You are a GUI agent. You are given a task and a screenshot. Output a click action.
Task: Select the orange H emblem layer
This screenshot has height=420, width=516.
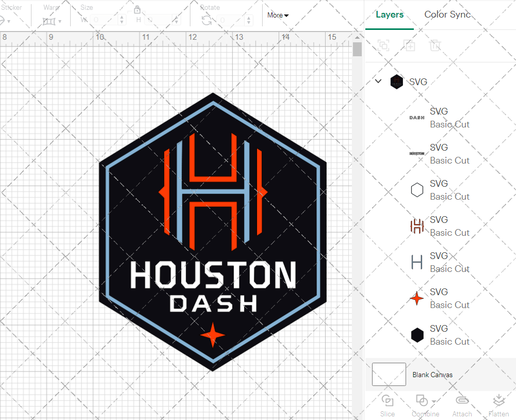tap(417, 226)
